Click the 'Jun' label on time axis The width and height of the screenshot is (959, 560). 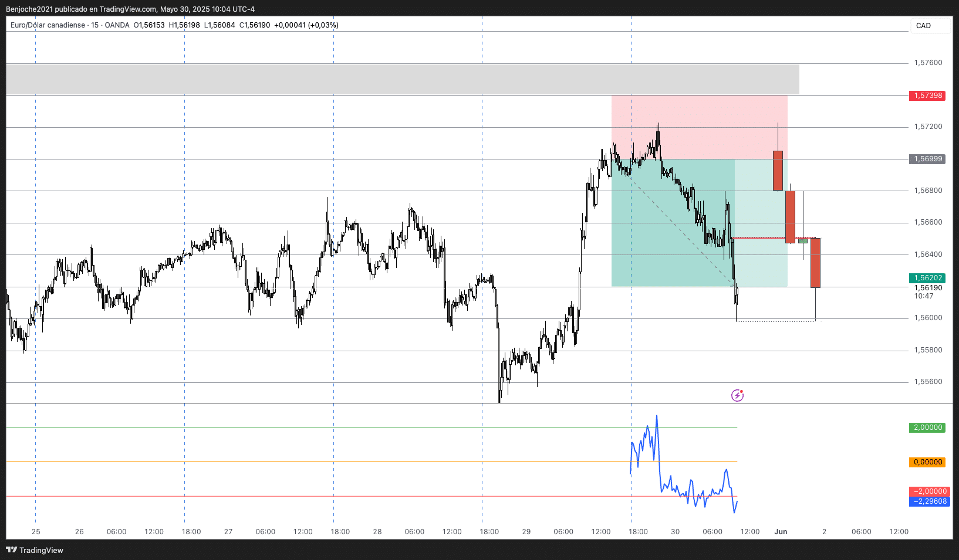tap(781, 532)
